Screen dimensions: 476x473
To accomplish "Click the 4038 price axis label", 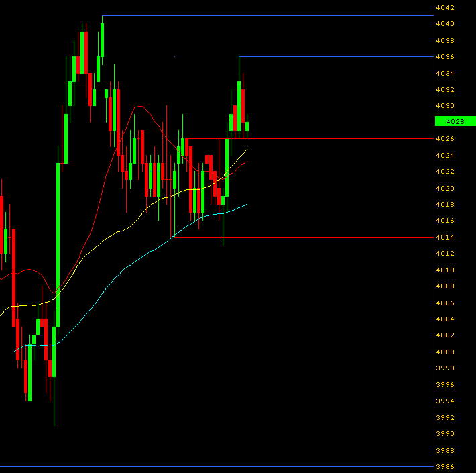I will (x=445, y=41).
